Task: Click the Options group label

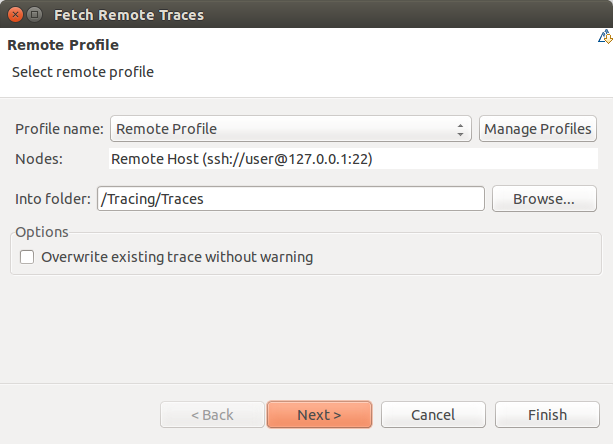Action: pos(42,232)
